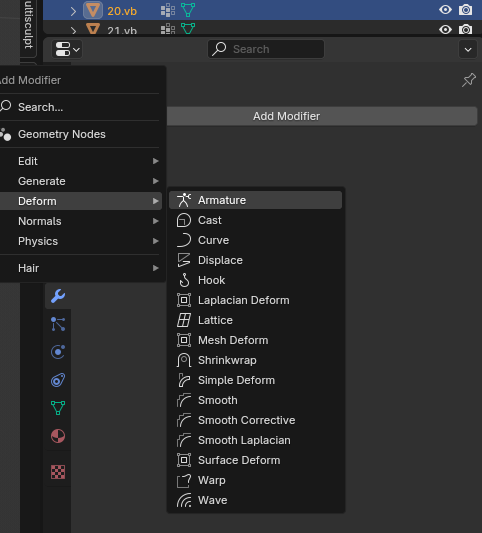Add a Smooth modifier
Image resolution: width=482 pixels, height=533 pixels.
click(x=256, y=400)
